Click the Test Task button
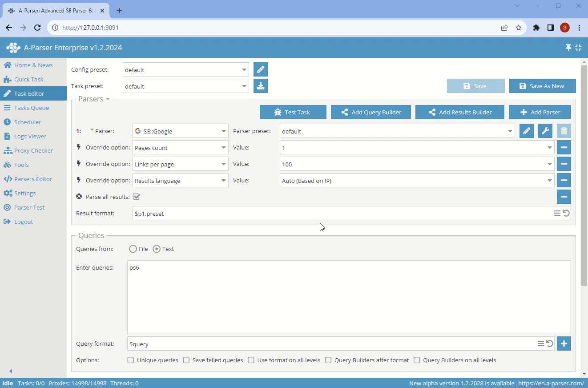The height and width of the screenshot is (388, 588). point(293,112)
